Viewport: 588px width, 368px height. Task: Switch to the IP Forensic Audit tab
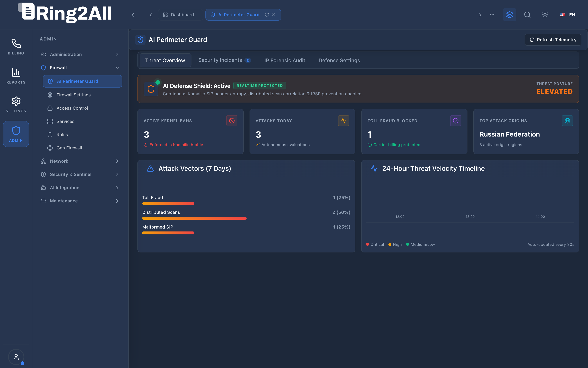[x=285, y=60]
